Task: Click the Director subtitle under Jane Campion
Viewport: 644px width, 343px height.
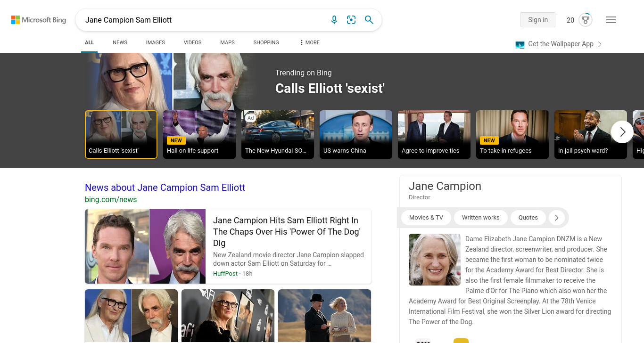Action: (x=420, y=197)
